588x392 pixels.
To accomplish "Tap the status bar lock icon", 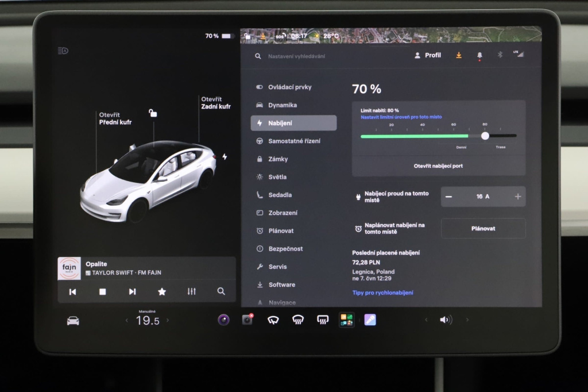I will tap(247, 36).
